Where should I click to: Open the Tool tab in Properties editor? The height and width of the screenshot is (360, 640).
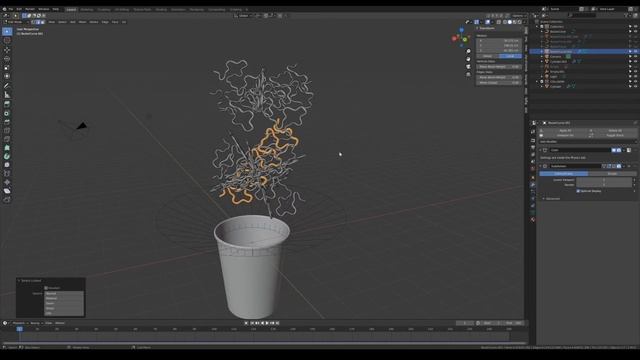point(533,132)
